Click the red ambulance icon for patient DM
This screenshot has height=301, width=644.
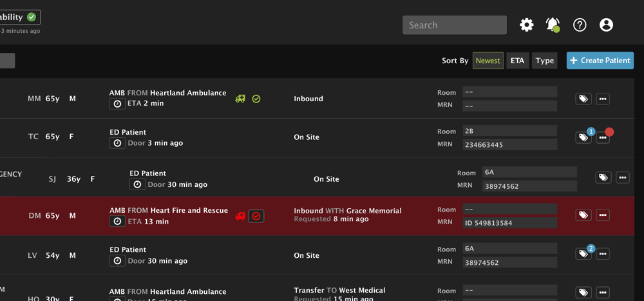[x=240, y=216]
